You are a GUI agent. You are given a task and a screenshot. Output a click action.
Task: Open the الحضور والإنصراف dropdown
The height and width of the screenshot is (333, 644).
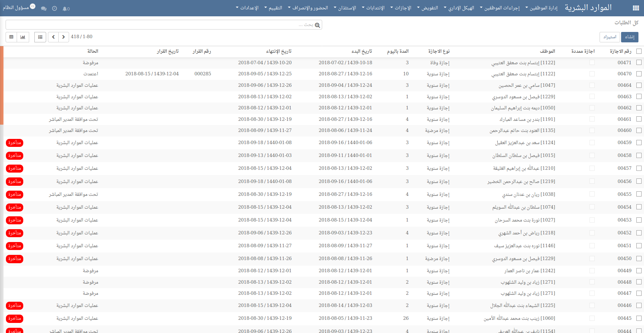pyautogui.click(x=308, y=8)
